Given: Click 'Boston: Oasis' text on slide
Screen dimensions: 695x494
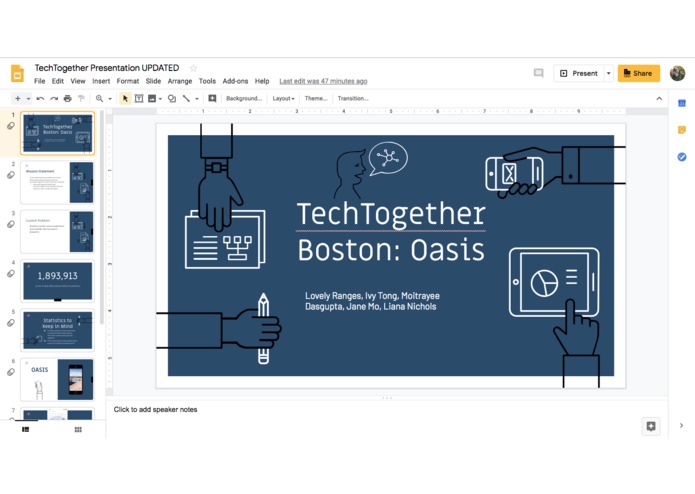Looking at the screenshot, I should (391, 250).
